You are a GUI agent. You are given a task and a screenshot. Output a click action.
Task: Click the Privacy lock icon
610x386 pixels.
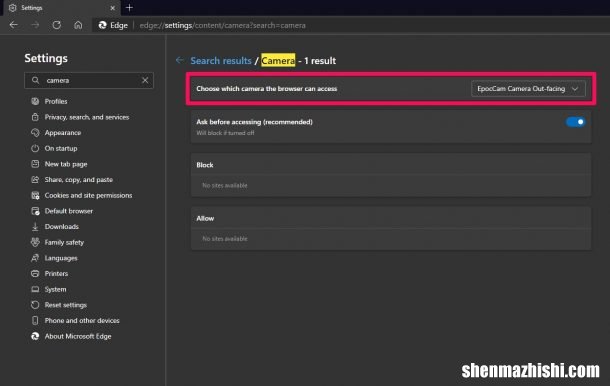point(35,117)
